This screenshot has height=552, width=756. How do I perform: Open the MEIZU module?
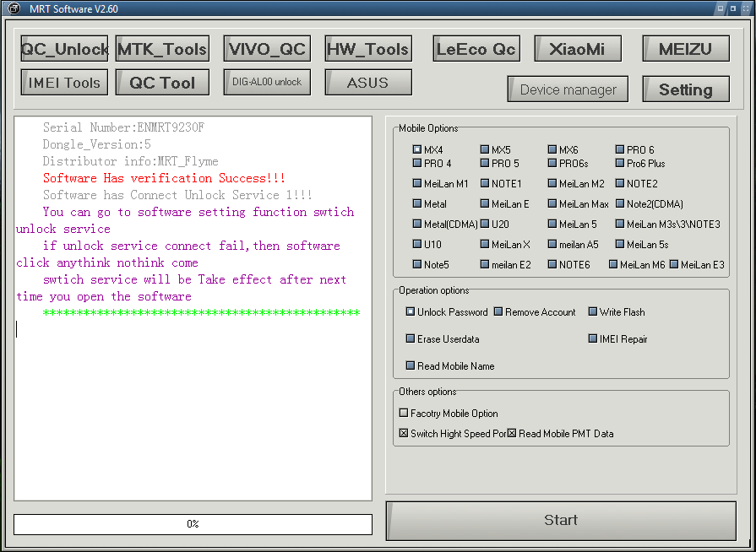point(686,49)
